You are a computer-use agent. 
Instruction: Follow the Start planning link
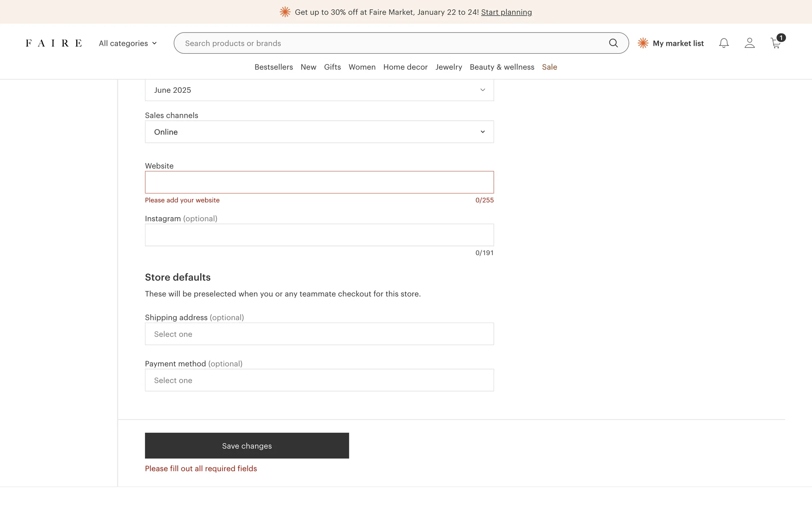click(x=506, y=12)
